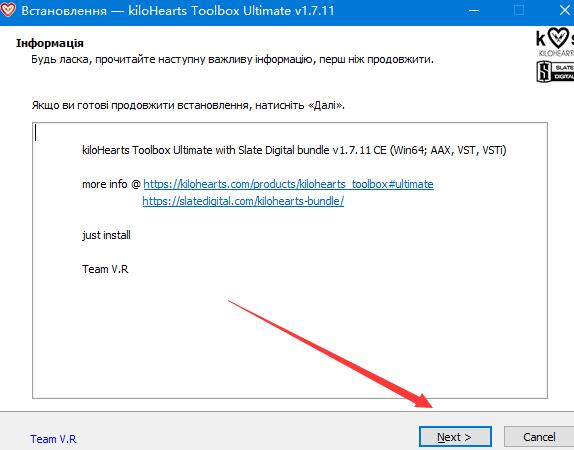The height and width of the screenshot is (450, 574).
Task: Click the 'kiloHearts Toolbox Ultimate with Slate Digital bundle' line
Action: [294, 150]
